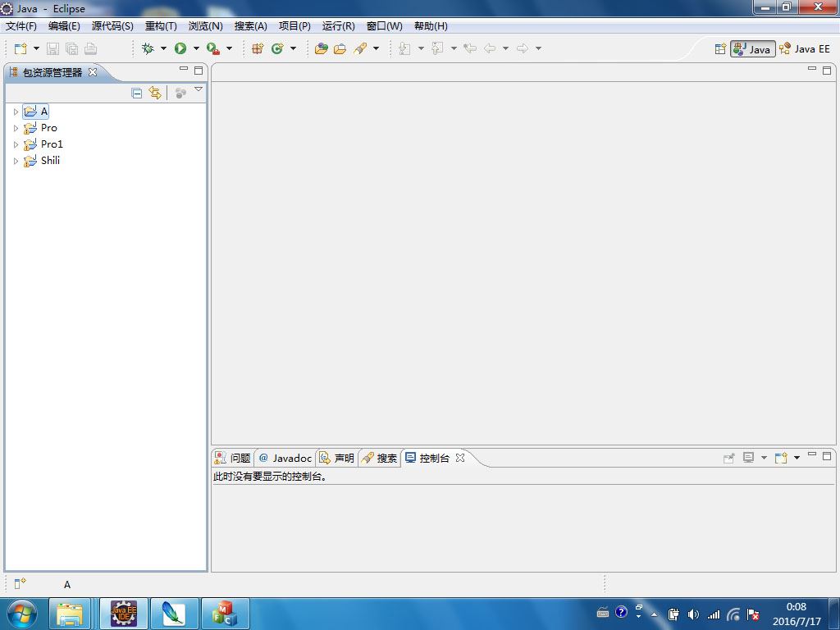The width and height of the screenshot is (840, 630).
Task: Open the New Java Class dropdown arrow
Action: (x=293, y=48)
